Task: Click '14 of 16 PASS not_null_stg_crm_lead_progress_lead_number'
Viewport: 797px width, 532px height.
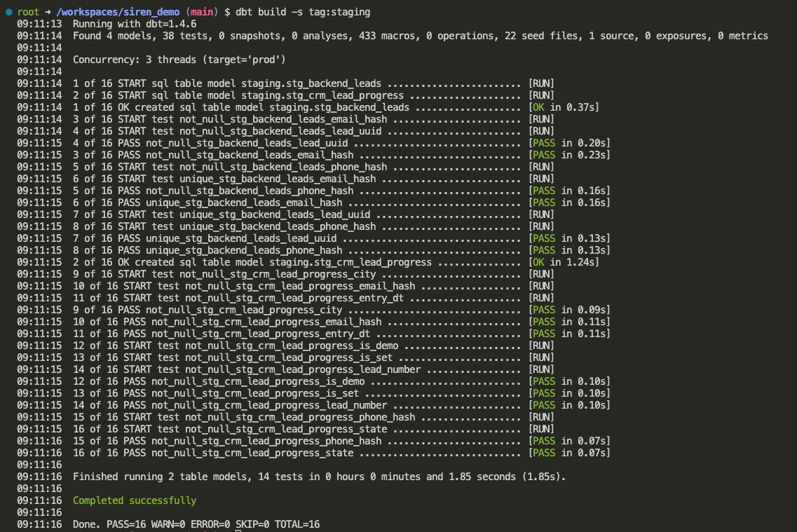Action: (x=230, y=405)
